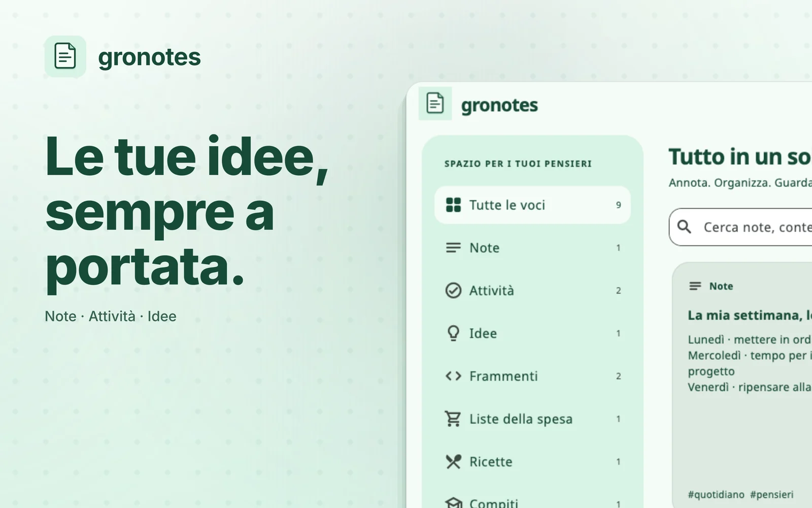The height and width of the screenshot is (508, 812).
Task: Click the gronotes title in app header
Action: pyautogui.click(x=499, y=105)
